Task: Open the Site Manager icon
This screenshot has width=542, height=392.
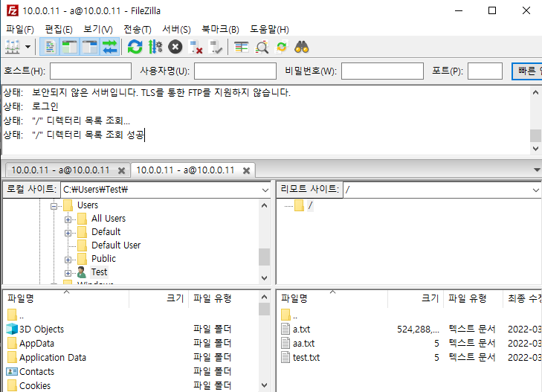Action: (x=13, y=47)
